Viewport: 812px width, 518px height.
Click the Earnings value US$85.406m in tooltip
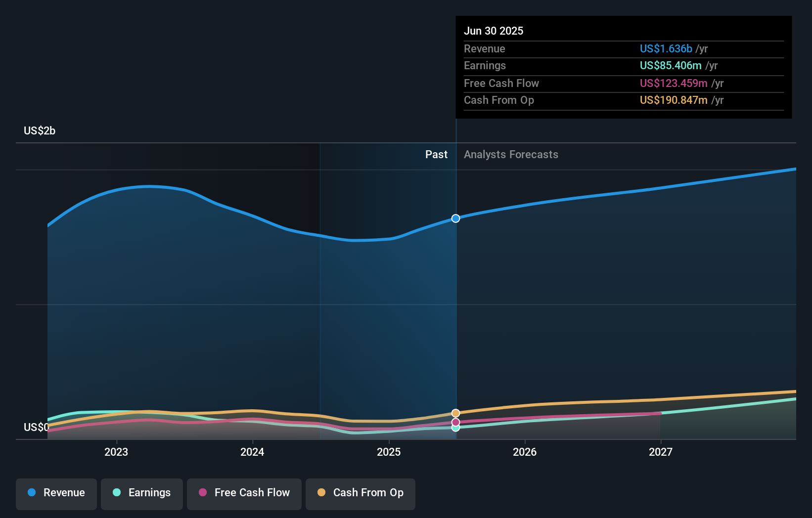click(671, 65)
